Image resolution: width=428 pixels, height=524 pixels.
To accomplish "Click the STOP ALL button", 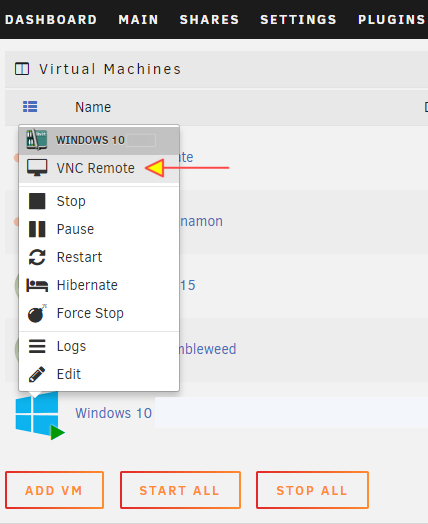I will 312,490.
